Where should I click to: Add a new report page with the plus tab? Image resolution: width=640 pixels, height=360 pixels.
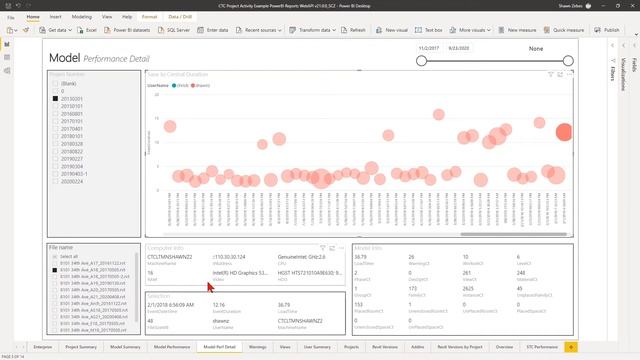click(x=571, y=347)
